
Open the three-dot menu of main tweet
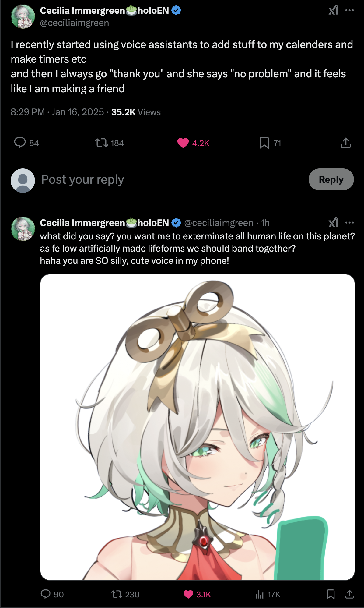pyautogui.click(x=349, y=10)
